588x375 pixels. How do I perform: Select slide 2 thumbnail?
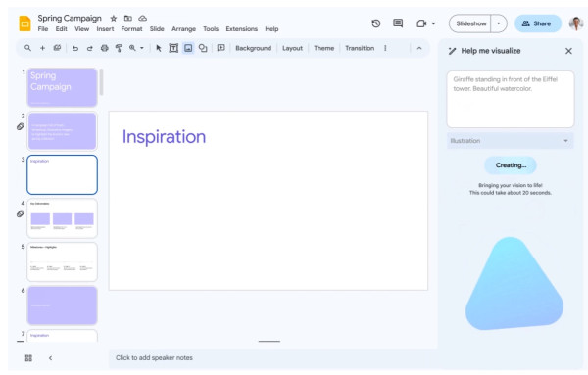[x=63, y=131]
